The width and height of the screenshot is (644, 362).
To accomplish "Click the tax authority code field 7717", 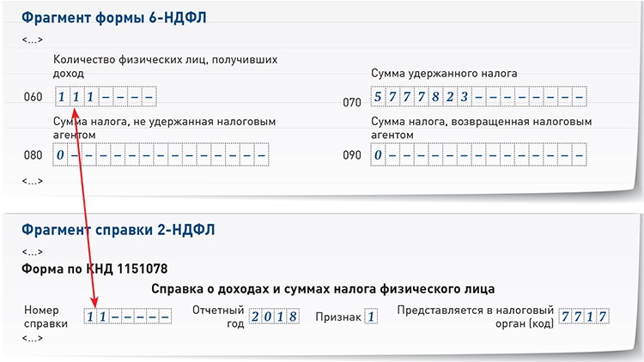I will click(584, 316).
